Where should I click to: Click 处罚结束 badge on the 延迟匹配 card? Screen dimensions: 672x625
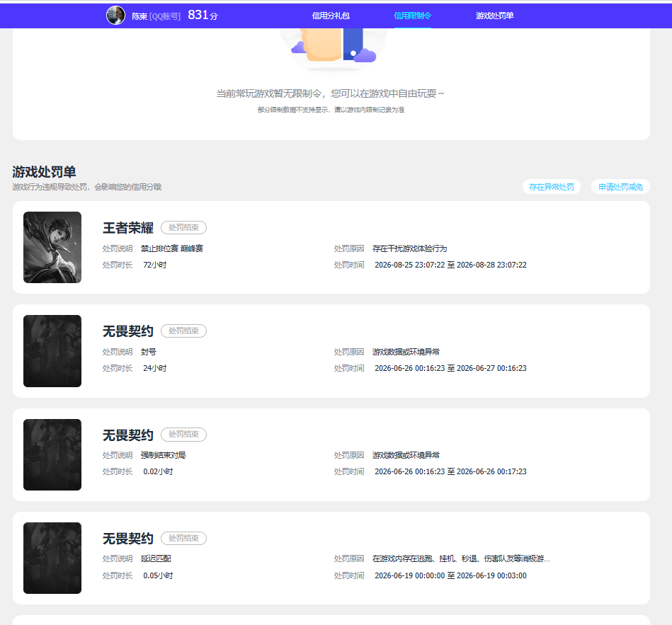coord(183,538)
